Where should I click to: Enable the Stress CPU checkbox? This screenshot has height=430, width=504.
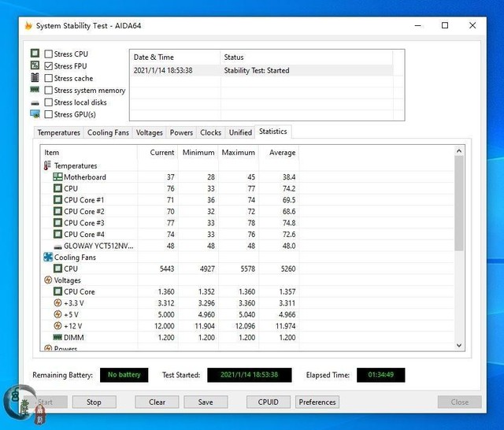(x=49, y=54)
